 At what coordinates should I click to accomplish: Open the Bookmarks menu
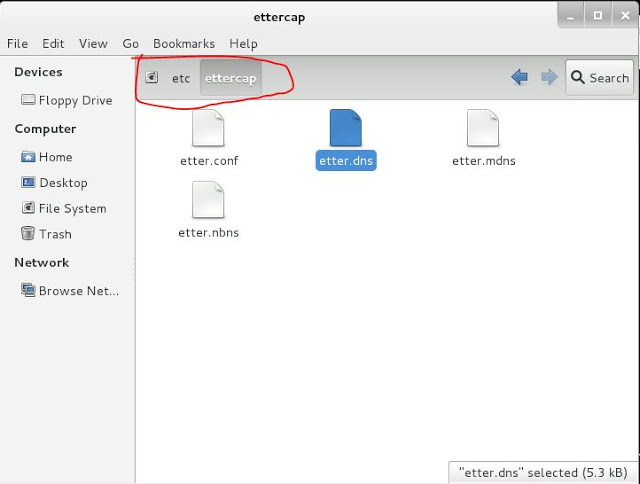point(184,44)
